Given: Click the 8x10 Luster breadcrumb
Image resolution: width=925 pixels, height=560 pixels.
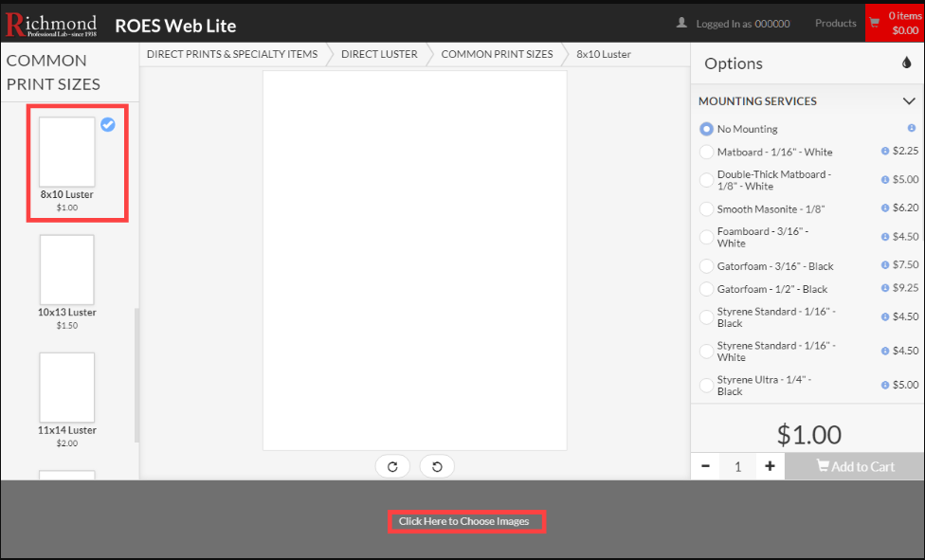Looking at the screenshot, I should (603, 54).
